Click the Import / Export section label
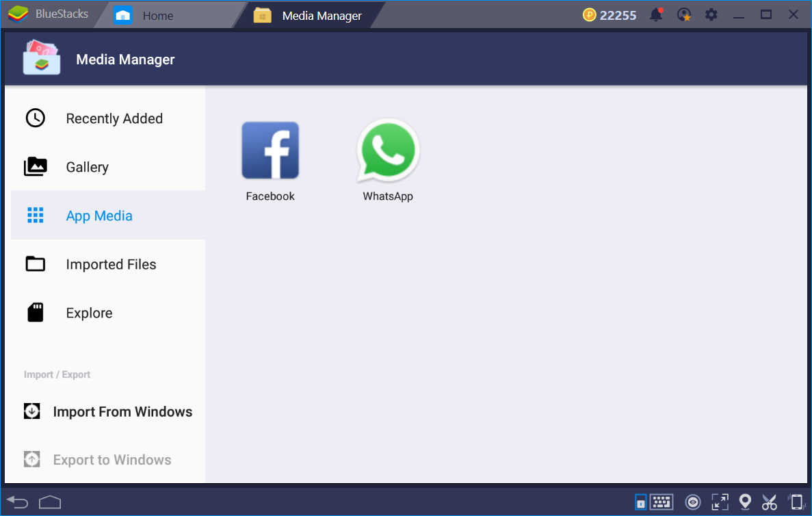Viewport: 812px width, 516px height. [x=57, y=374]
